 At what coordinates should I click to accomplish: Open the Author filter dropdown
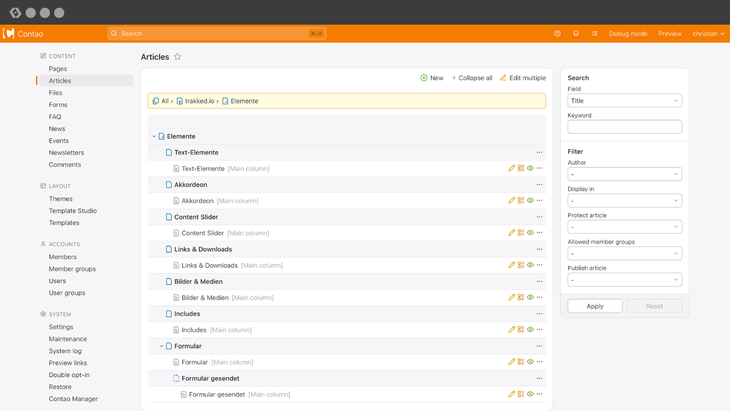(x=624, y=174)
